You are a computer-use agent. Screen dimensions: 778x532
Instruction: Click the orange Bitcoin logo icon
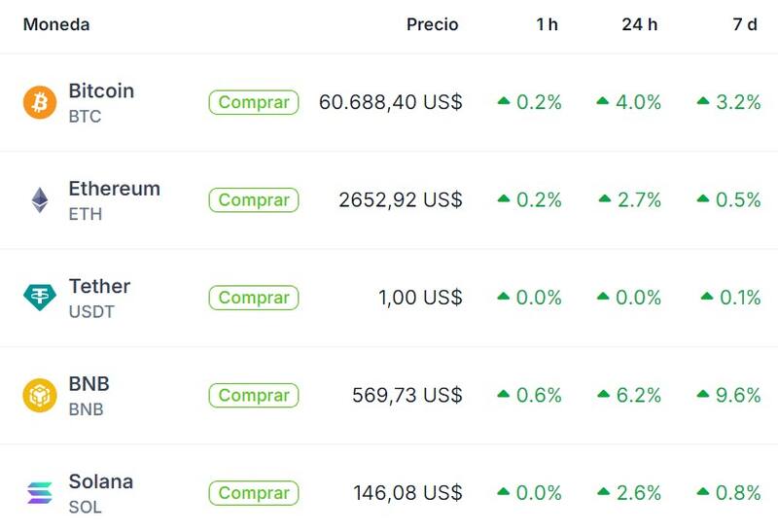[x=40, y=102]
